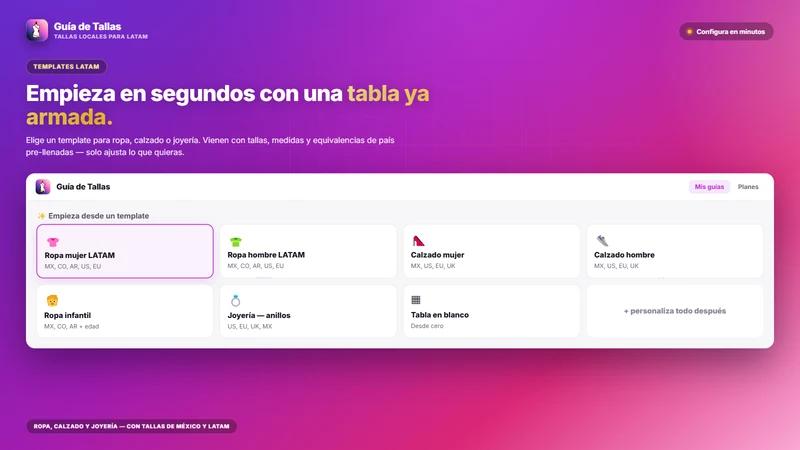Click the yellow dot in Configura en minutos
Screen dimensions: 800x450
[689, 32]
